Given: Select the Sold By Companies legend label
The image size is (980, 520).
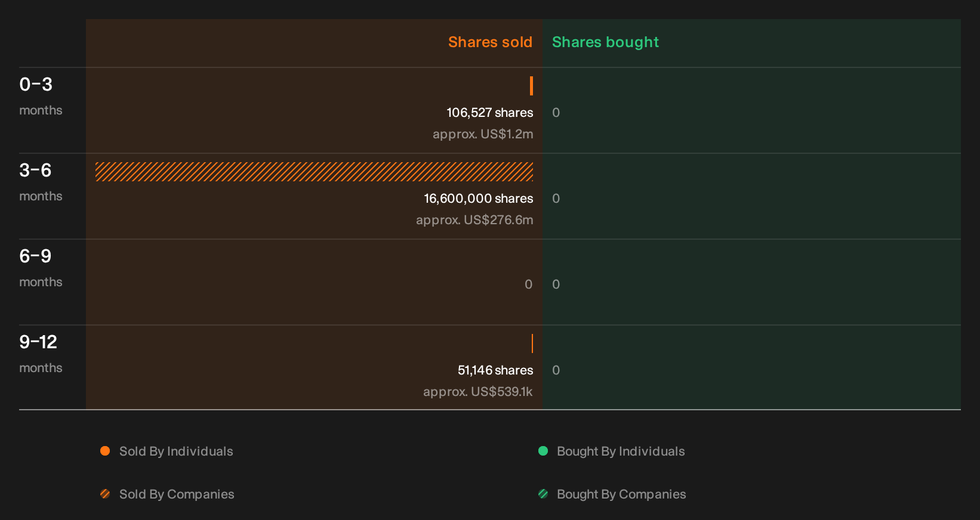Looking at the screenshot, I should pyautogui.click(x=177, y=494).
